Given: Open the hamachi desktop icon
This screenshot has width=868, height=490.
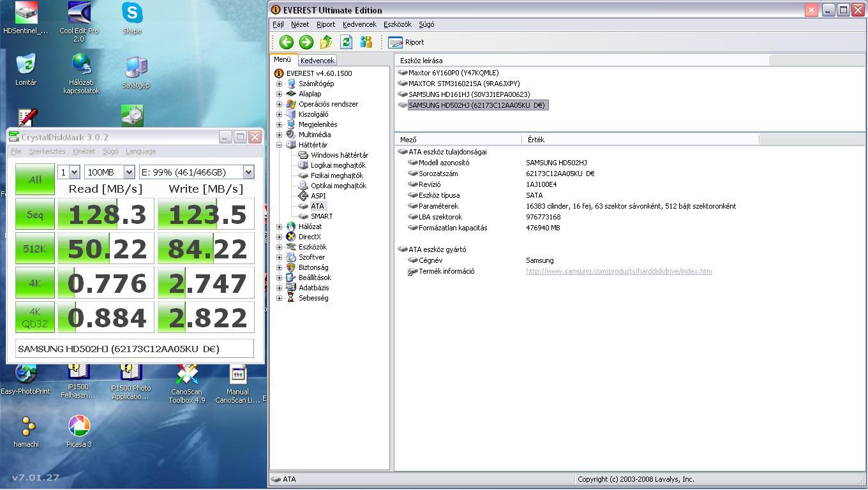Looking at the screenshot, I should click(x=26, y=431).
